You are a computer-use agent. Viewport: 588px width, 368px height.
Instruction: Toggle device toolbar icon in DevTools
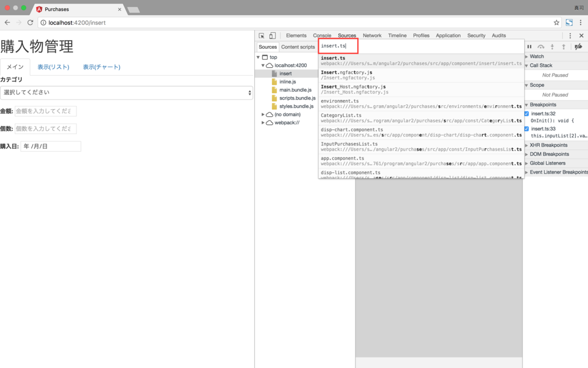tap(273, 36)
